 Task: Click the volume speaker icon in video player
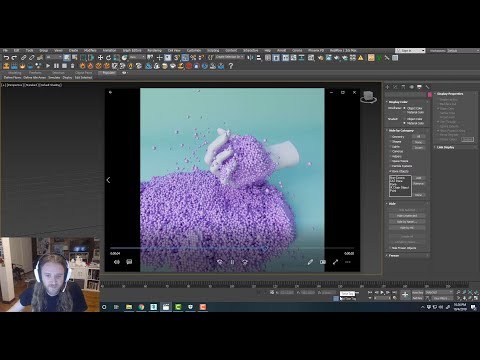[117, 262]
